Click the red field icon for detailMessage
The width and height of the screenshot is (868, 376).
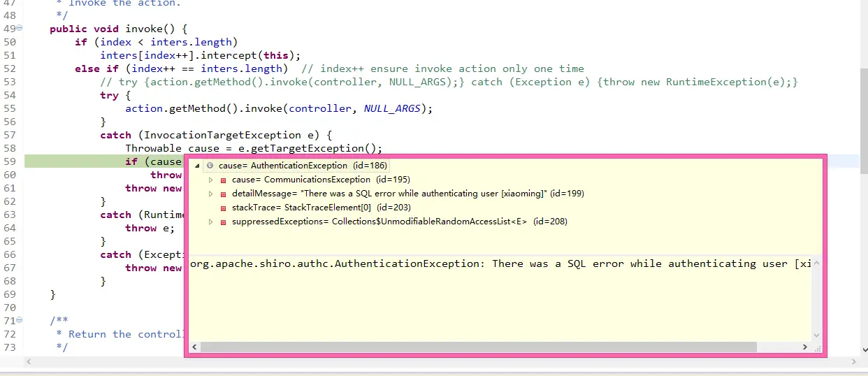point(224,194)
